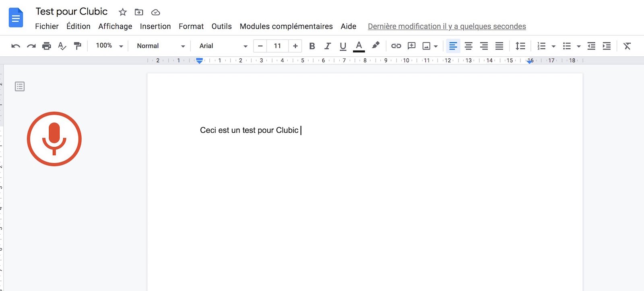This screenshot has width=644, height=291.
Task: Open text color picker (A icon)
Action: (359, 46)
